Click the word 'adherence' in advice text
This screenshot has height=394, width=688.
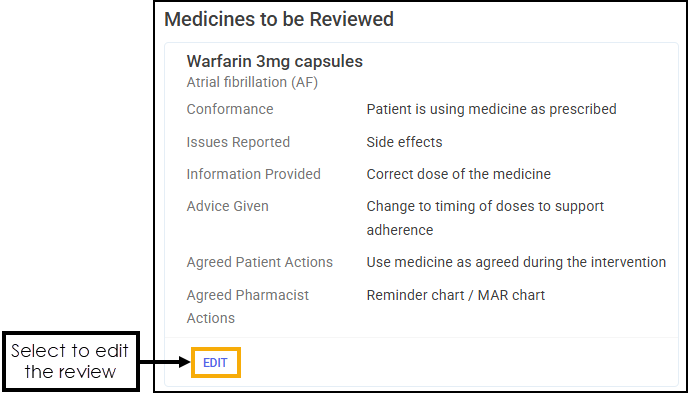[x=400, y=230]
